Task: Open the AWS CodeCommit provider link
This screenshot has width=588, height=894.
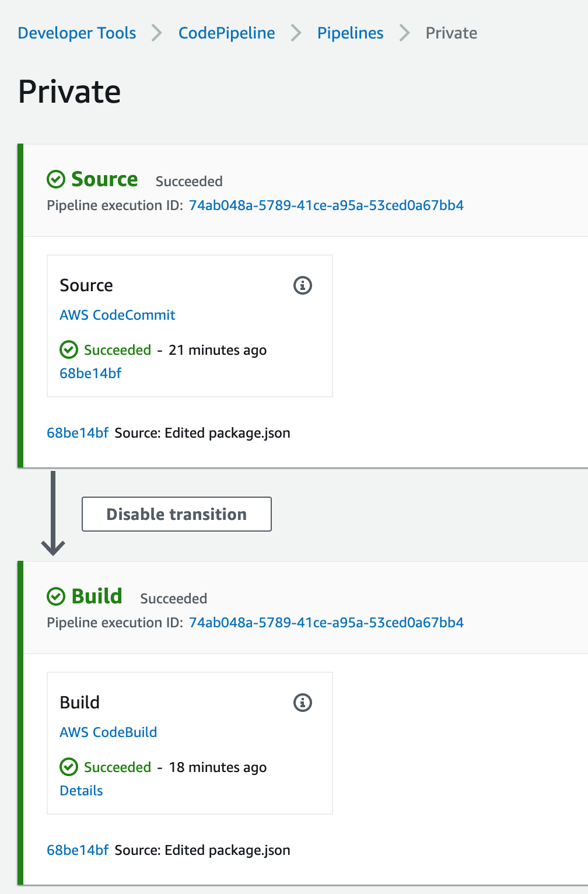Action: point(117,315)
